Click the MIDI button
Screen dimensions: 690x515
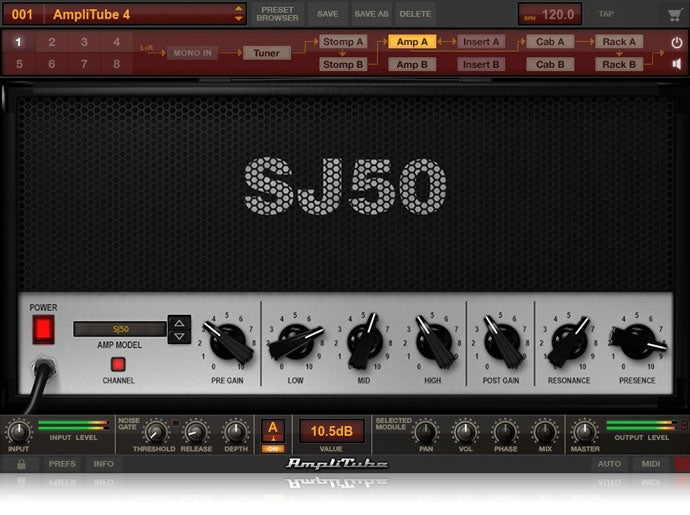tap(650, 464)
